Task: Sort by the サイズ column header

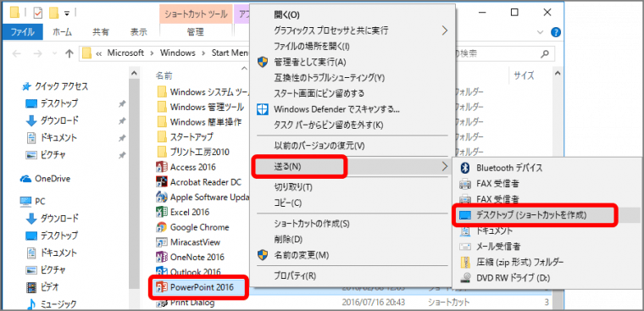Action: coord(524,75)
